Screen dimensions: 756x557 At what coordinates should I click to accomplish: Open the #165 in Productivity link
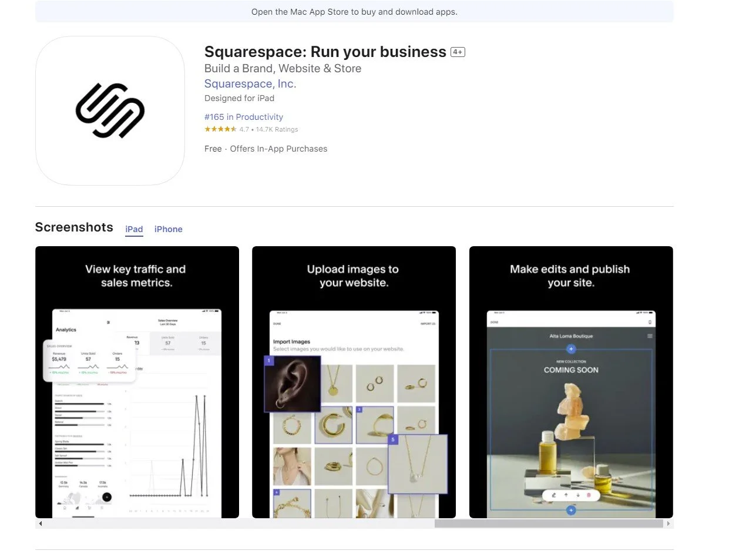(244, 117)
